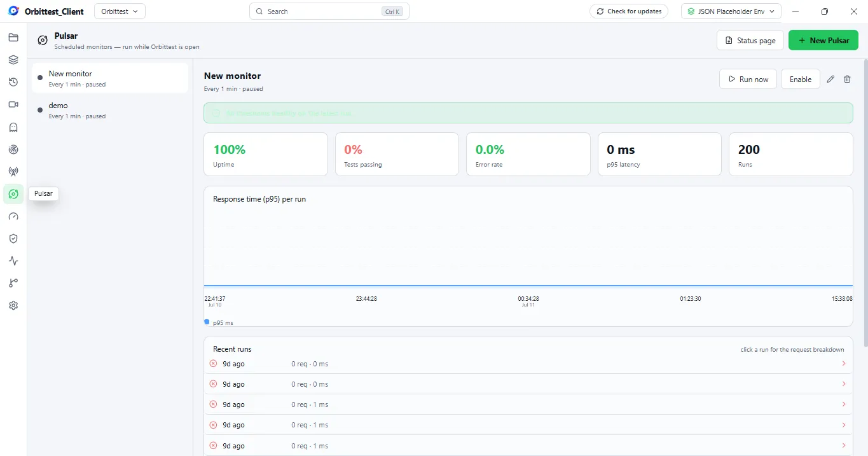Click the Response time (p95) per run title
This screenshot has width=868, height=456.
tap(259, 199)
